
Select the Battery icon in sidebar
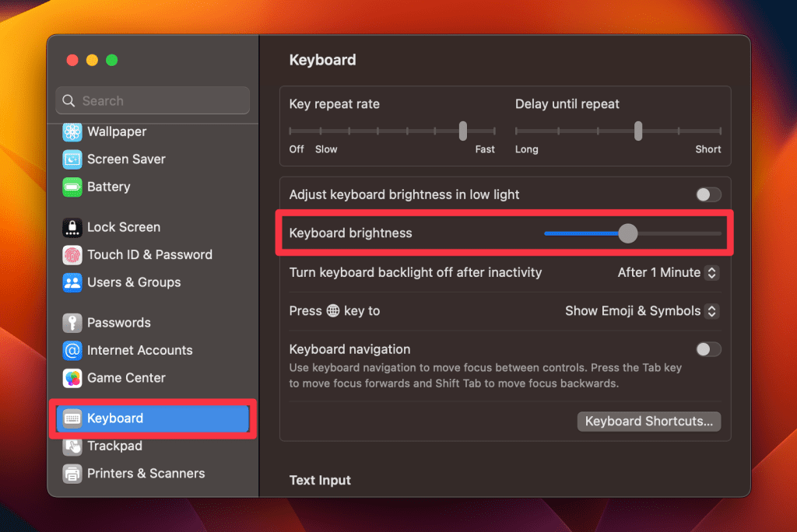click(x=72, y=187)
